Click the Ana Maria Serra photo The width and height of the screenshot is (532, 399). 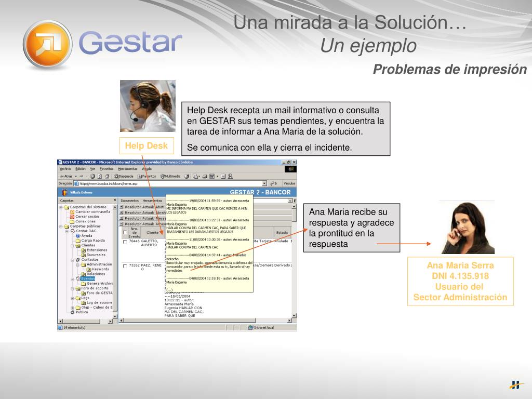click(x=467, y=227)
